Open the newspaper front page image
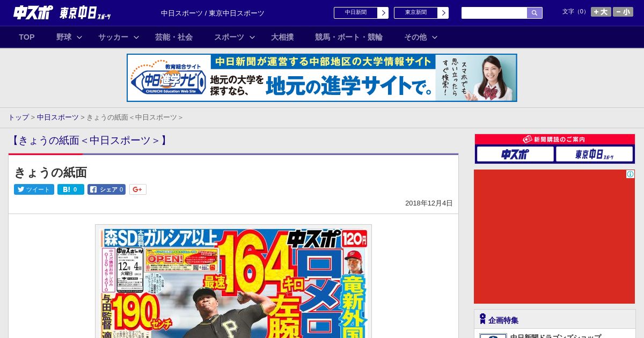This screenshot has height=338, width=644. (233, 282)
